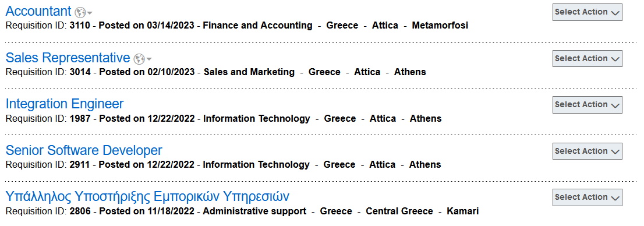View the Senior Software Developer posting

(x=84, y=150)
